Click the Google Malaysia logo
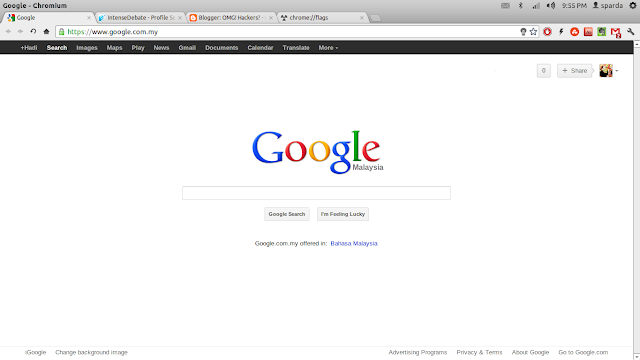This screenshot has height=360, width=640. pos(318,152)
